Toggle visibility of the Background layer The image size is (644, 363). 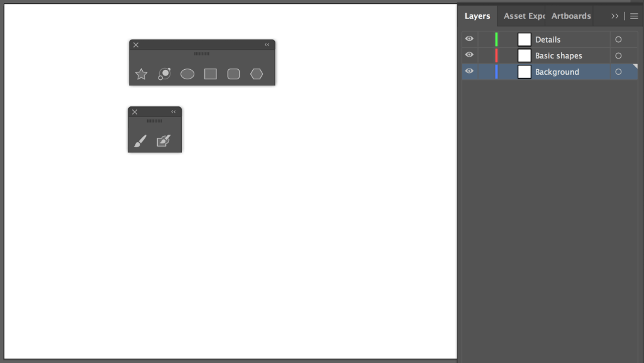coord(469,72)
